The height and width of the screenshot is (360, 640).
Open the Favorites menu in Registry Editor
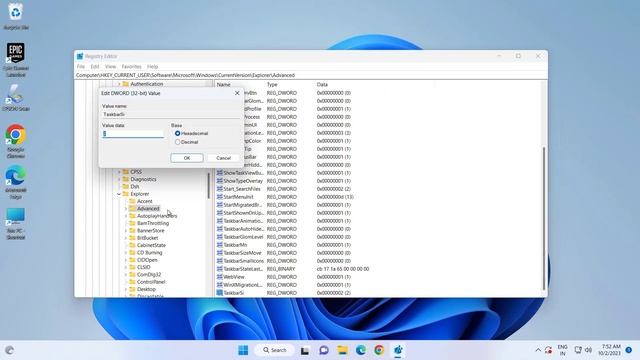[131, 67]
